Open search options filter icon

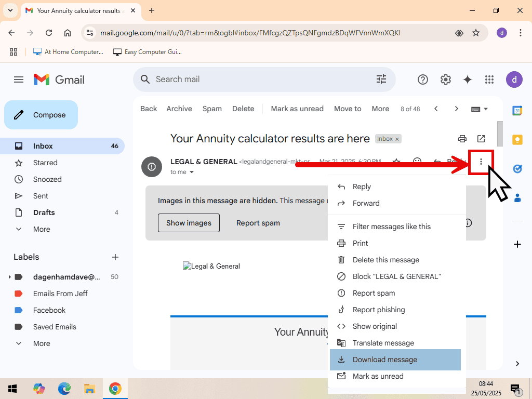381,79
